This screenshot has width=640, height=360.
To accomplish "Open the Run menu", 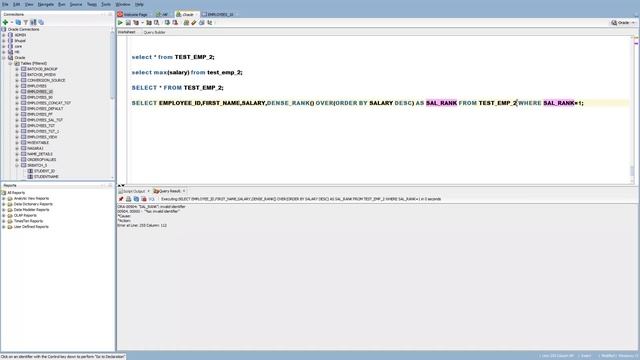I will click(62, 4).
